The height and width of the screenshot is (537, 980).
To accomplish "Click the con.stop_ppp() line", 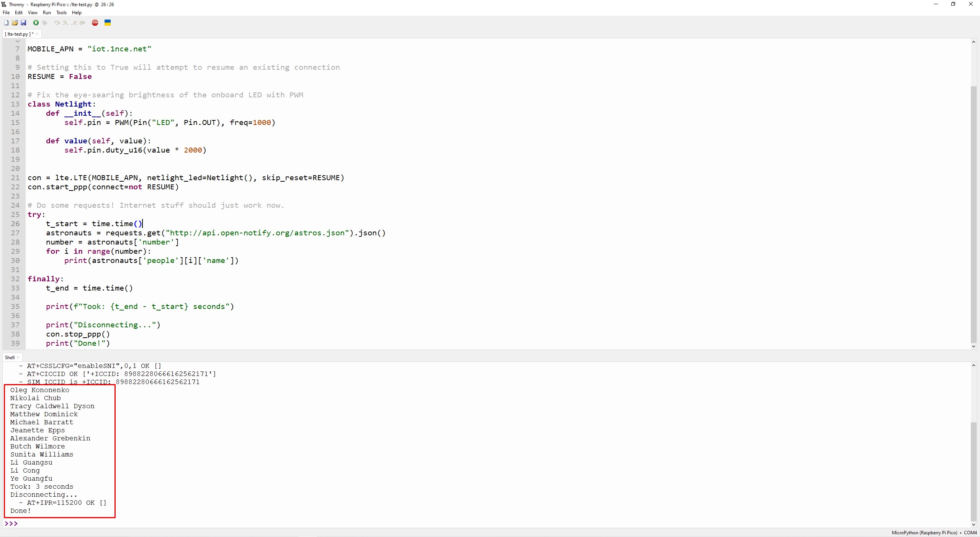I will click(78, 334).
